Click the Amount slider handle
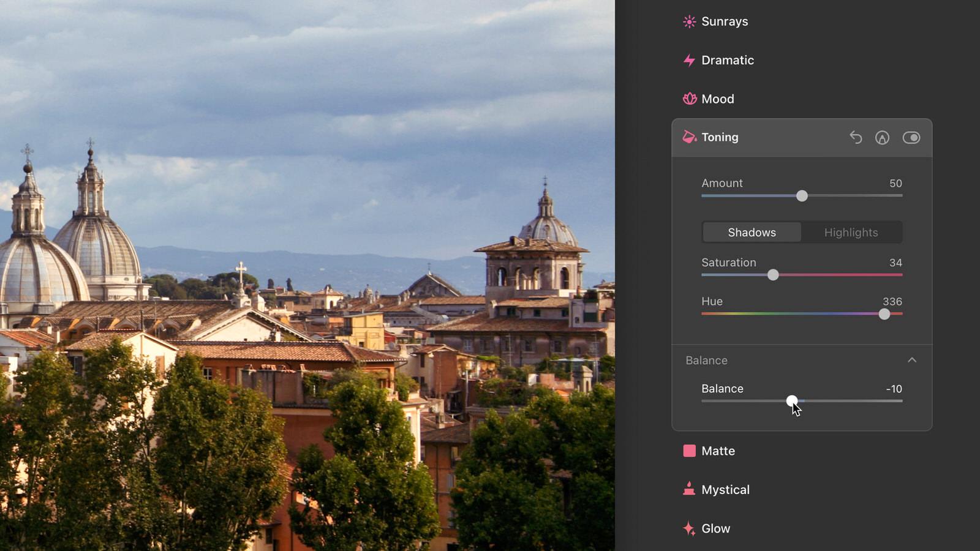Image resolution: width=980 pixels, height=551 pixels. point(802,196)
